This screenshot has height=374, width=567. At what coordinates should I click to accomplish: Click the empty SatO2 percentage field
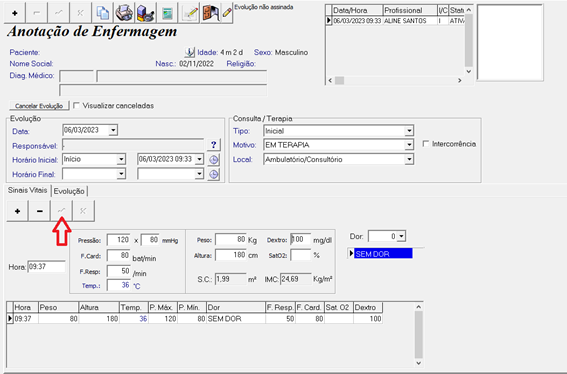point(300,255)
